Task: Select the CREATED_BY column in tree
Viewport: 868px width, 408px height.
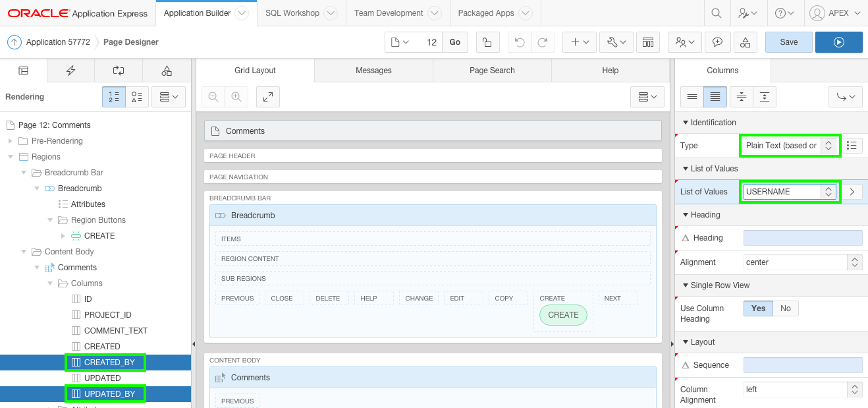Action: [x=105, y=362]
